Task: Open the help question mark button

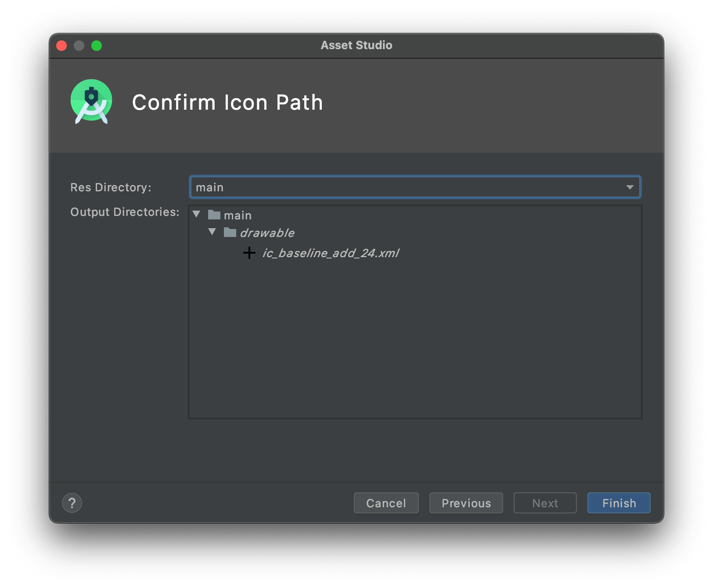Action: pyautogui.click(x=72, y=503)
